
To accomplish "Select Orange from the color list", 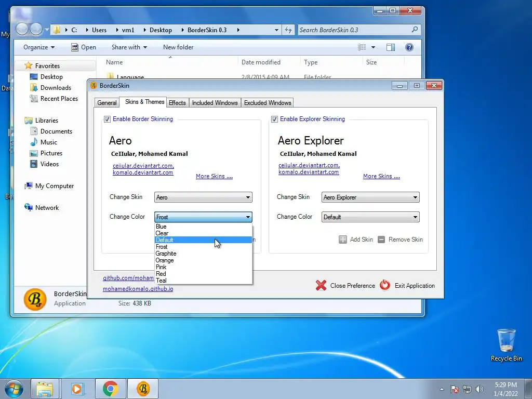I will pos(203,260).
